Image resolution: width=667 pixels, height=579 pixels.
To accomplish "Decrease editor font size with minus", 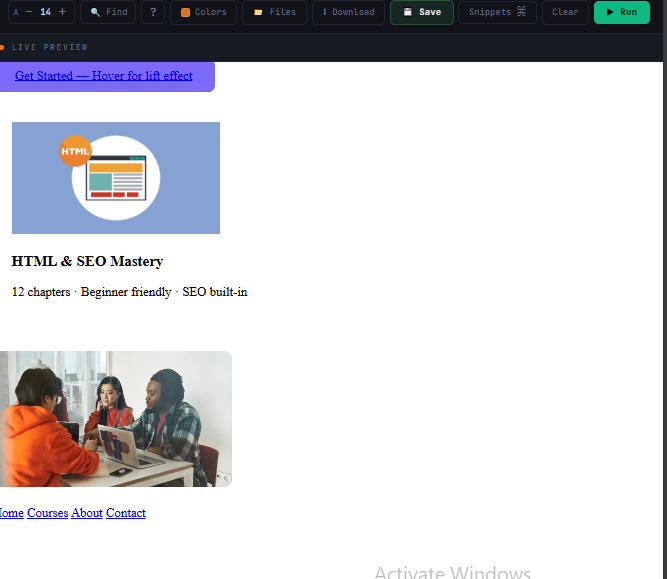I will [x=29, y=12].
